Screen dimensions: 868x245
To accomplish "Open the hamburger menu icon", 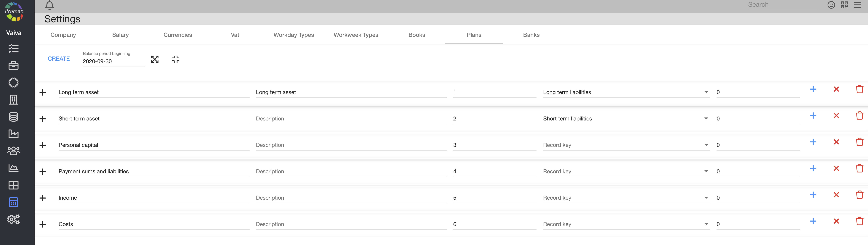I will click(858, 5).
